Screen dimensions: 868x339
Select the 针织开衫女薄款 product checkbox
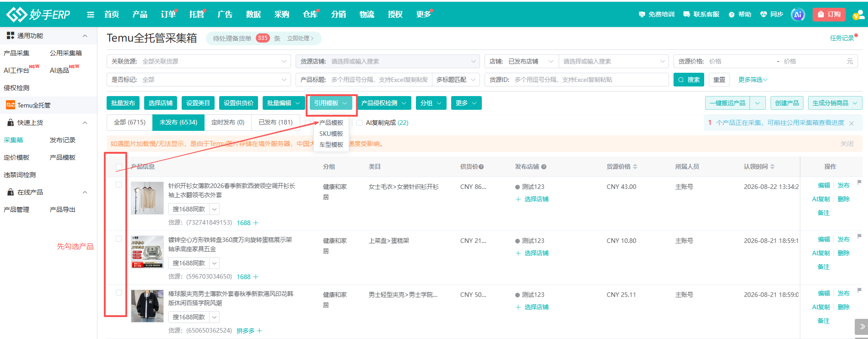(x=119, y=185)
